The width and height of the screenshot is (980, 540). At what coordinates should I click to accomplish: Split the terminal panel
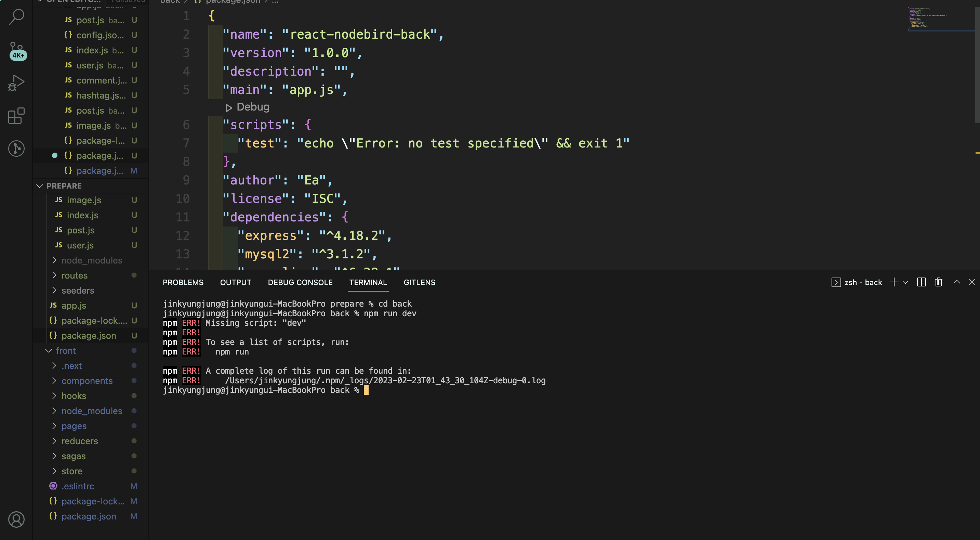(x=922, y=282)
